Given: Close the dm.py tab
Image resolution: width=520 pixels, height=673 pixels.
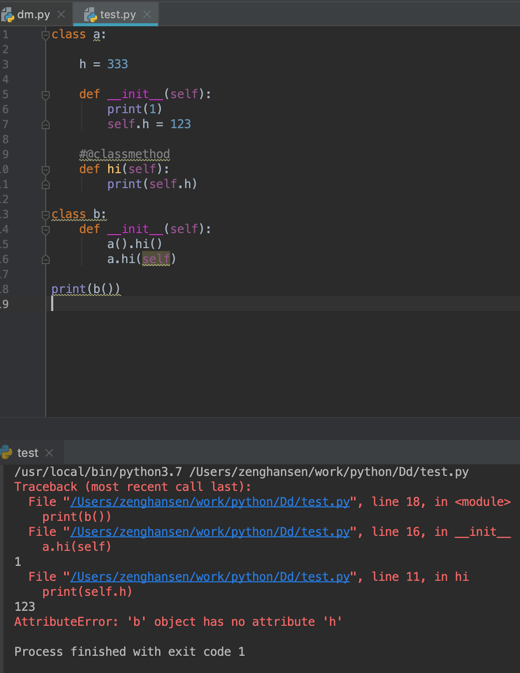Looking at the screenshot, I should pos(61,14).
